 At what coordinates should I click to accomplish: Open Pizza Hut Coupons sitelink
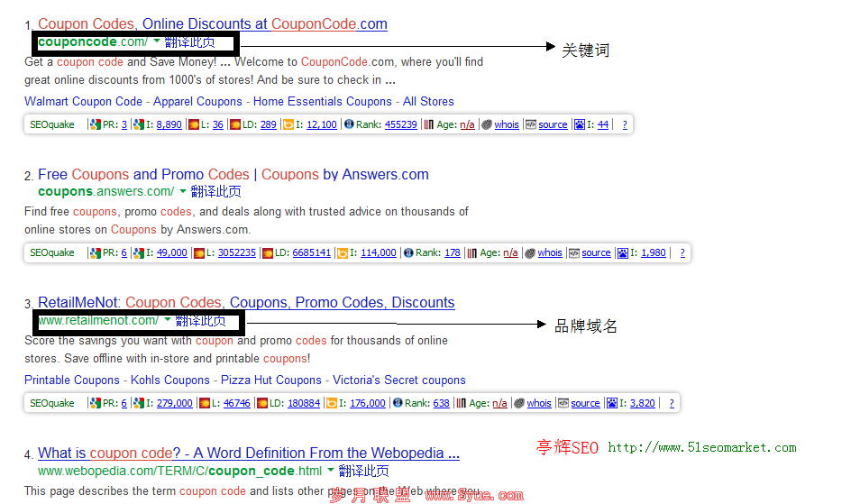270,380
